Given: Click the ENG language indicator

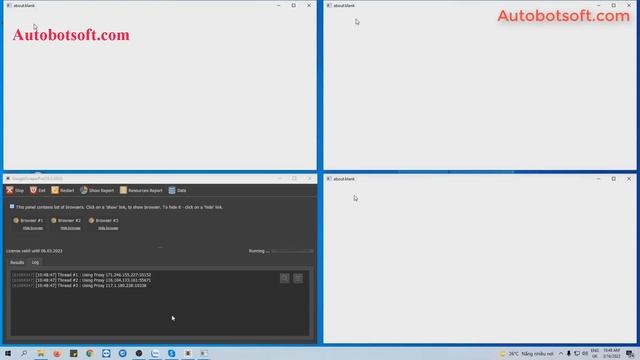Looking at the screenshot, I should (x=595, y=353).
